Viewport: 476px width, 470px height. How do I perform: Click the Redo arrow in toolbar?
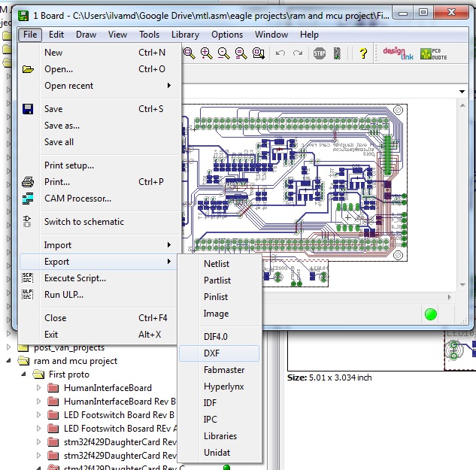(x=298, y=53)
